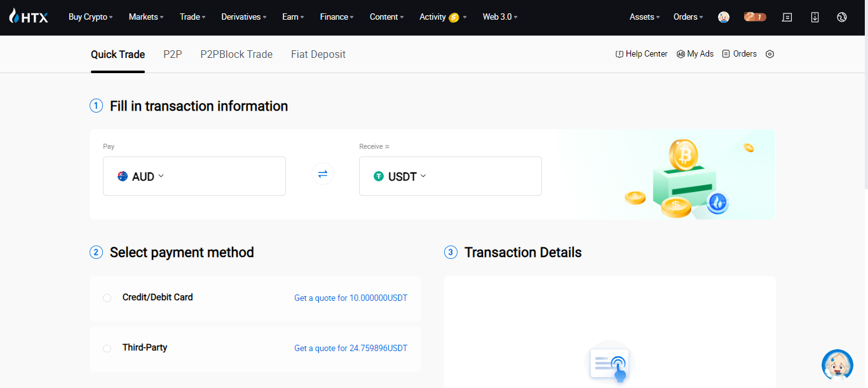Click the app download icon

815,17
